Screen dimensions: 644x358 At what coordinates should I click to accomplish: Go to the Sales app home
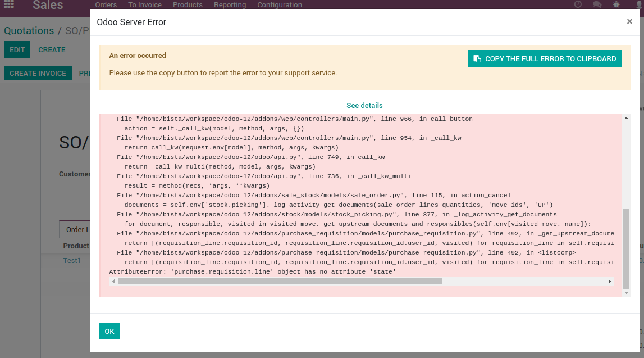tap(48, 5)
